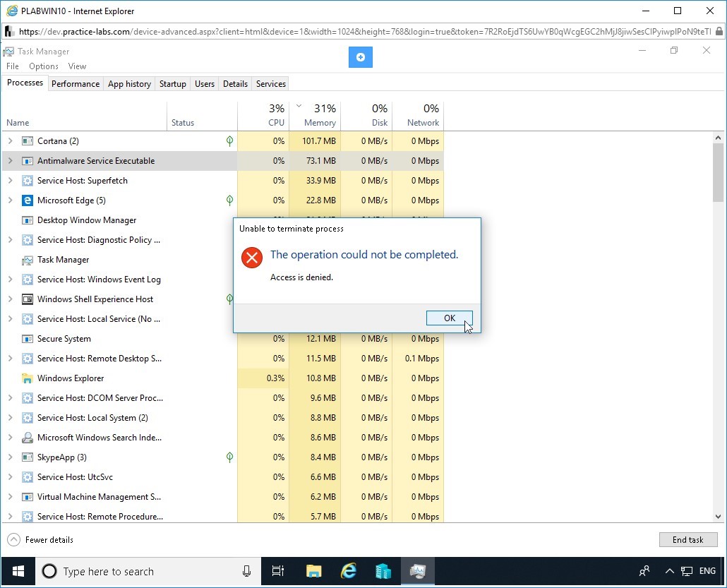
Task: Switch to the Services tab
Action: (271, 84)
